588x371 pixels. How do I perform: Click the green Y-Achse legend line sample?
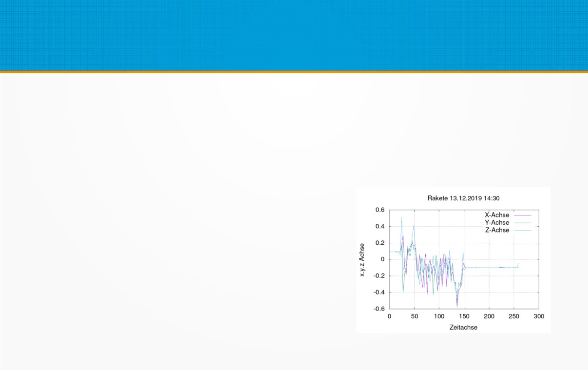pos(522,222)
